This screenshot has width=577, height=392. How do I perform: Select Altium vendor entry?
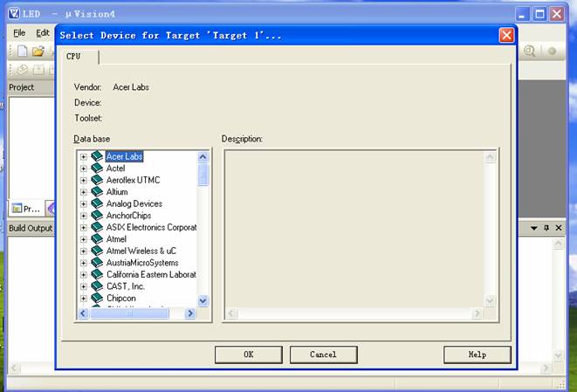tap(117, 192)
